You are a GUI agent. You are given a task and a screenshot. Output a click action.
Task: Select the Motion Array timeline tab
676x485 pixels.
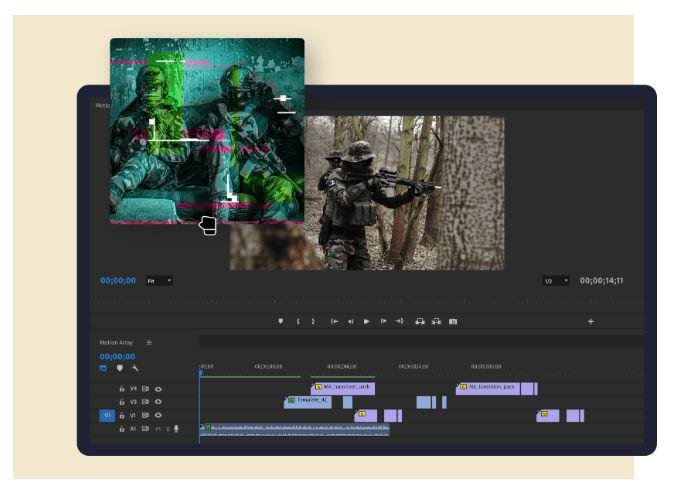click(116, 343)
